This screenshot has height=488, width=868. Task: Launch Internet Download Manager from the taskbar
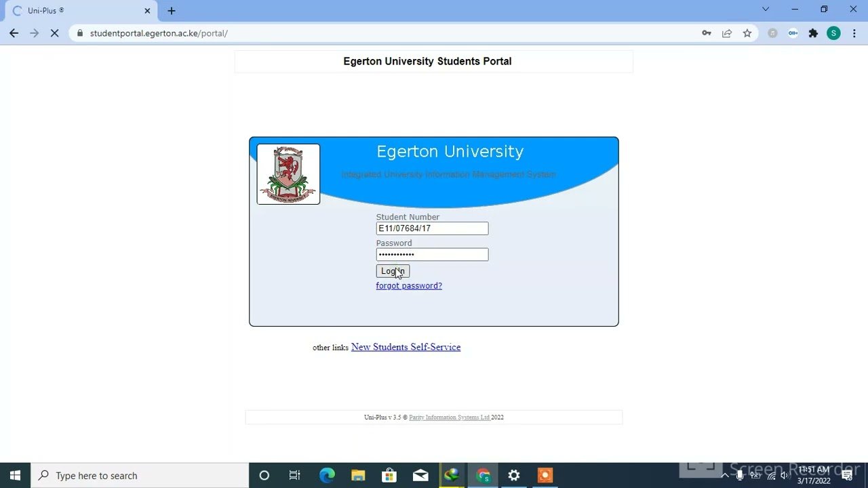click(x=451, y=475)
